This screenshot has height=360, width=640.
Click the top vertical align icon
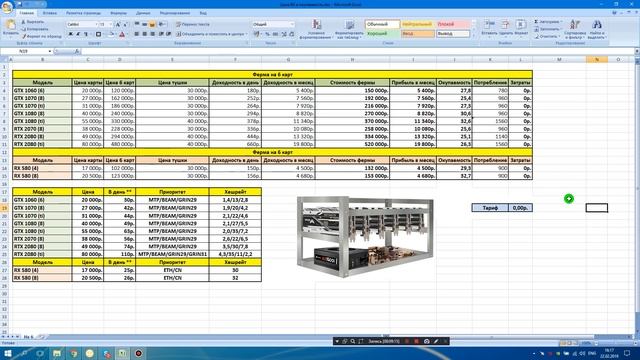[137, 24]
